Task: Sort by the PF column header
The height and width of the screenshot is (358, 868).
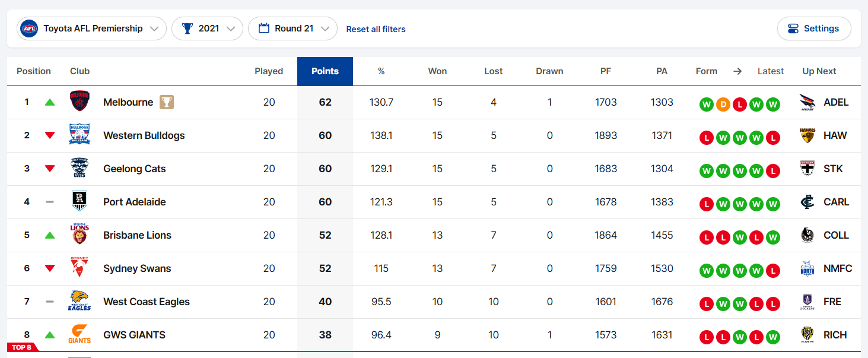Action: (x=606, y=71)
